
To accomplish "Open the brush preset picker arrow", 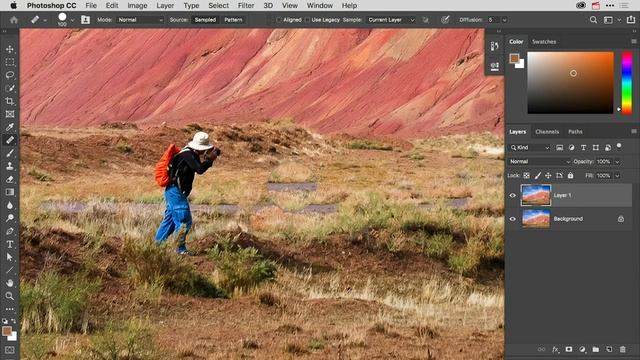I will click(72, 20).
